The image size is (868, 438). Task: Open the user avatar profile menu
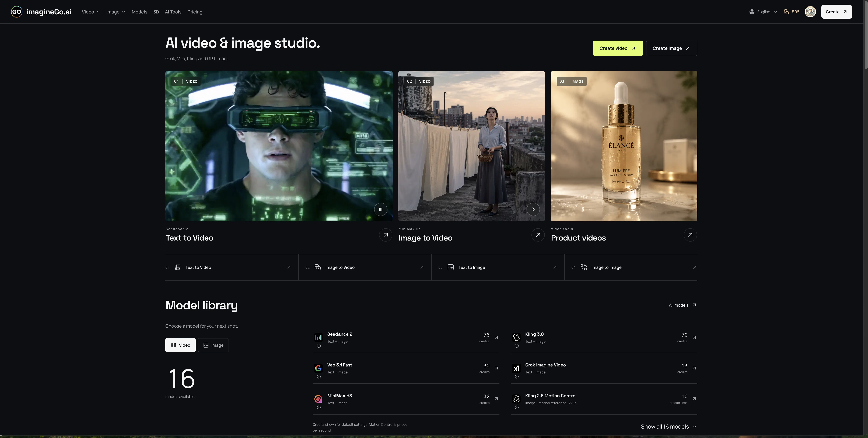click(x=810, y=12)
